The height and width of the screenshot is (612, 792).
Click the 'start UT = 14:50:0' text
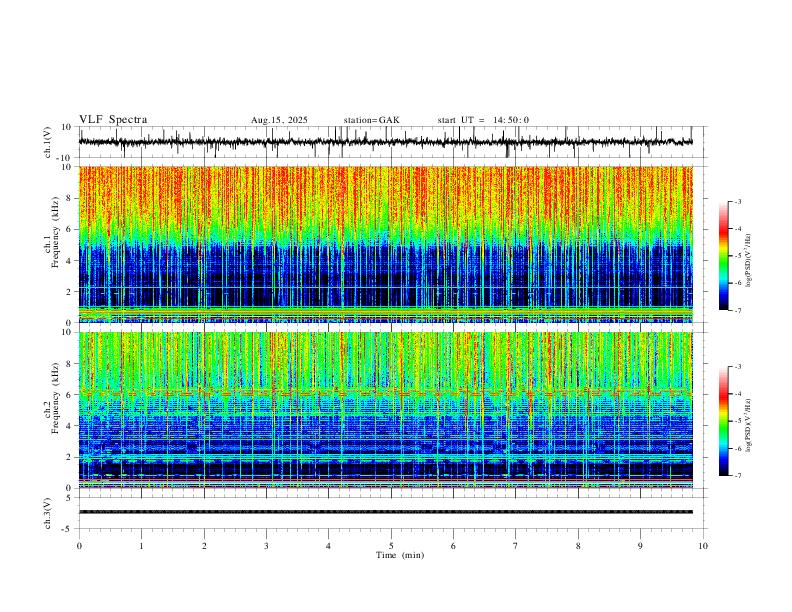pos(483,120)
